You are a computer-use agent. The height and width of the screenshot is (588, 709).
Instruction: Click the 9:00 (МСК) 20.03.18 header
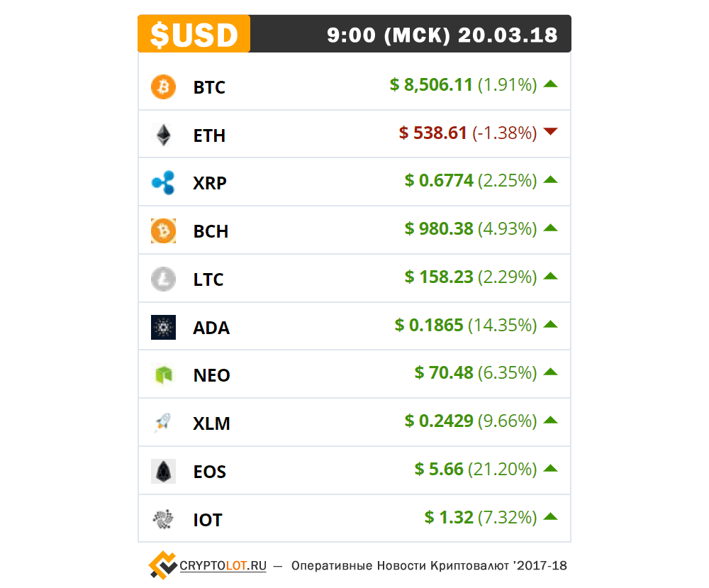[x=442, y=35]
